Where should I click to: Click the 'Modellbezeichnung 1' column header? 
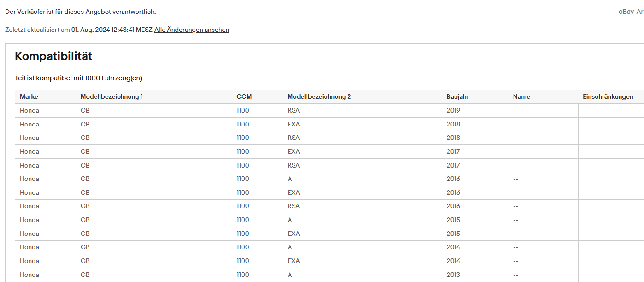point(112,97)
